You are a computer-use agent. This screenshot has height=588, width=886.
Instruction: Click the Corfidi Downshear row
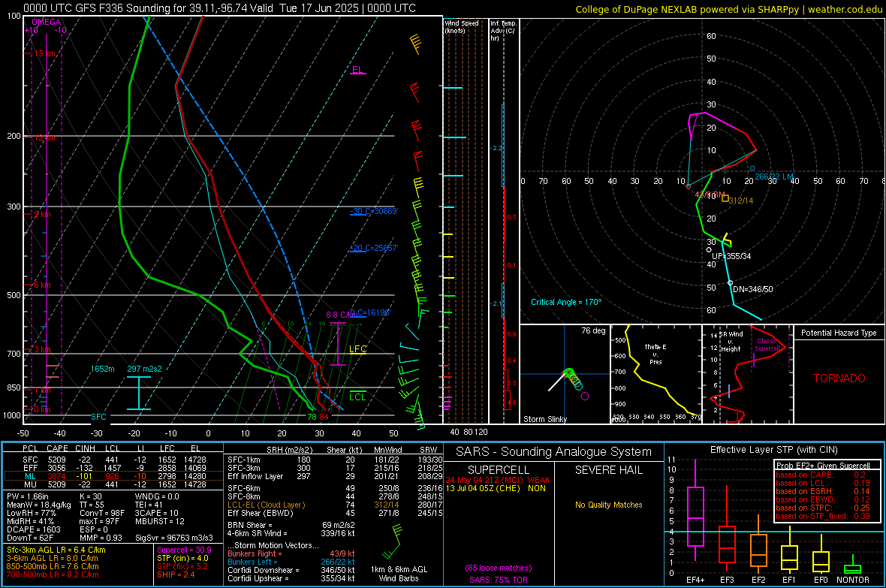click(291, 570)
